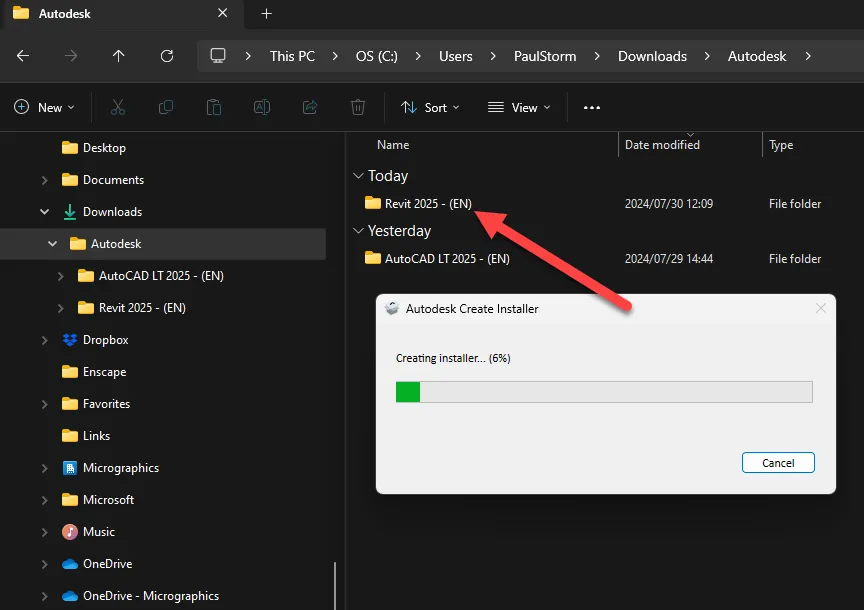Navigate to Downloads via breadcrumb
The image size is (864, 610).
point(652,56)
